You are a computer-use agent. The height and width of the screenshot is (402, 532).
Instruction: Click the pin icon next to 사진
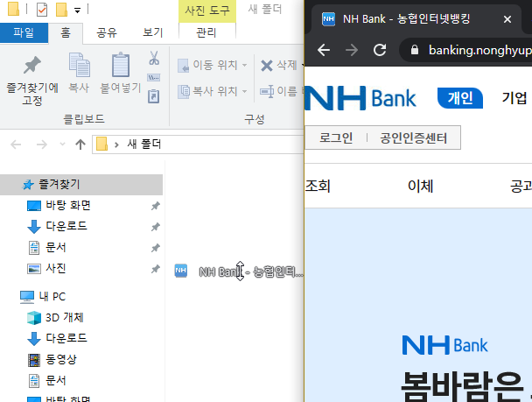coord(156,269)
